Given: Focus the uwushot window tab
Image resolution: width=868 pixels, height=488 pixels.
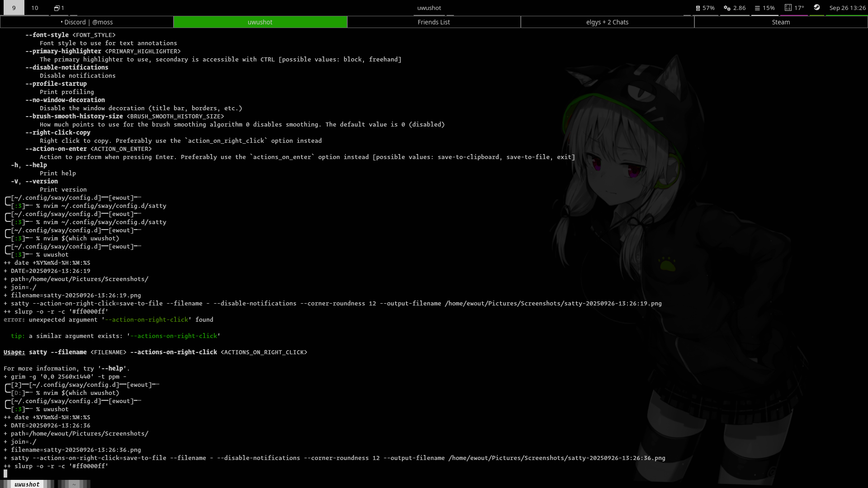Looking at the screenshot, I should [x=260, y=22].
